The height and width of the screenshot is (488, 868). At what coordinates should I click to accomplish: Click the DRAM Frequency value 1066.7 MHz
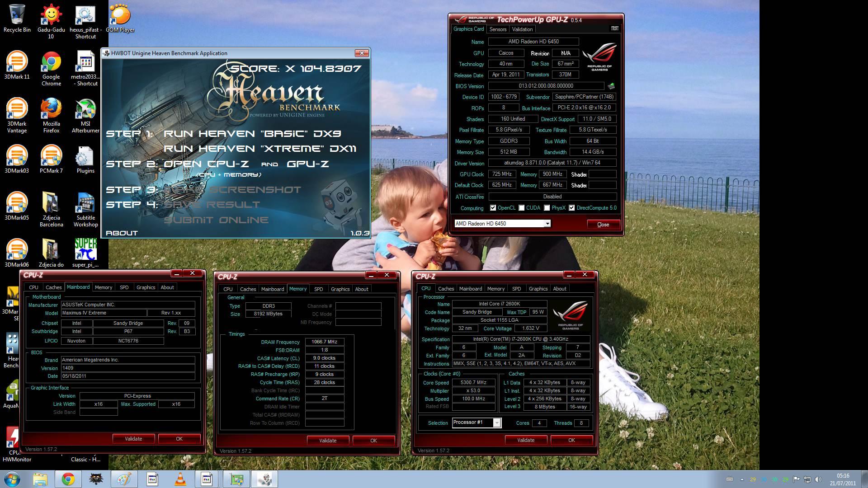click(x=325, y=342)
